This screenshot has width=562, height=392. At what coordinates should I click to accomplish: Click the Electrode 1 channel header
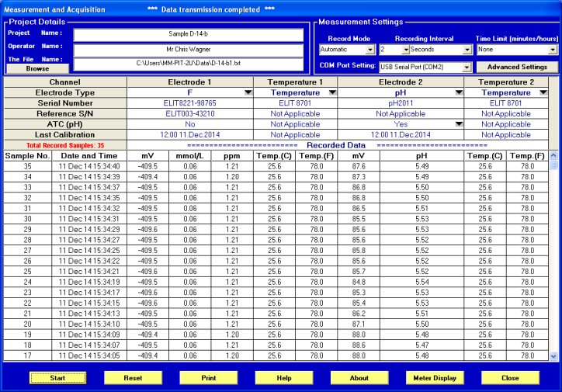click(189, 82)
